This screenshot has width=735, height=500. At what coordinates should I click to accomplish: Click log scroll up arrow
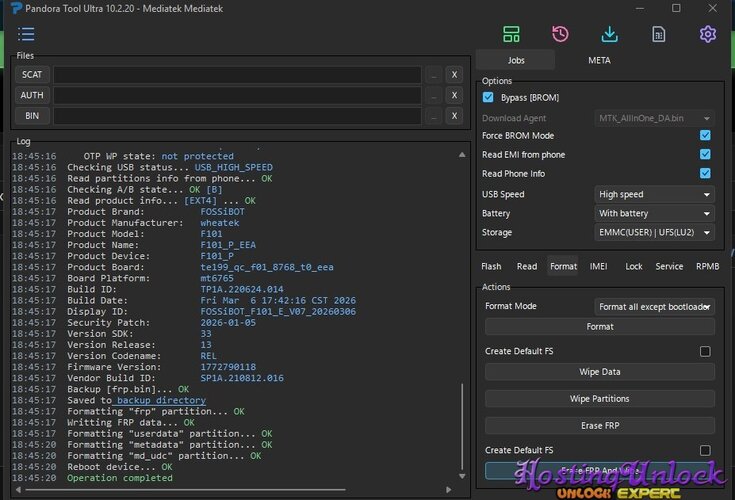462,155
